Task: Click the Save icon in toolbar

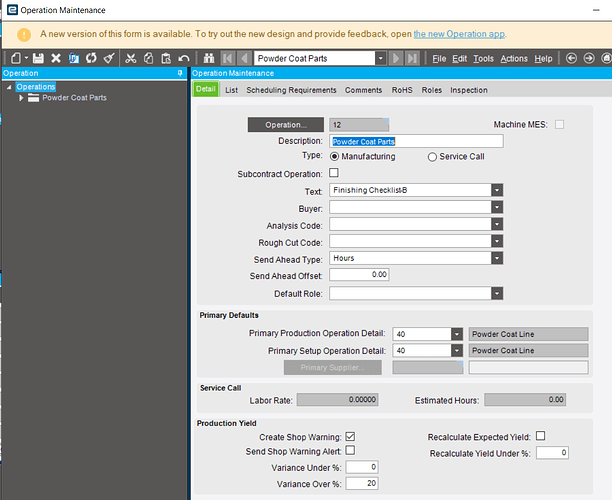Action: point(38,59)
